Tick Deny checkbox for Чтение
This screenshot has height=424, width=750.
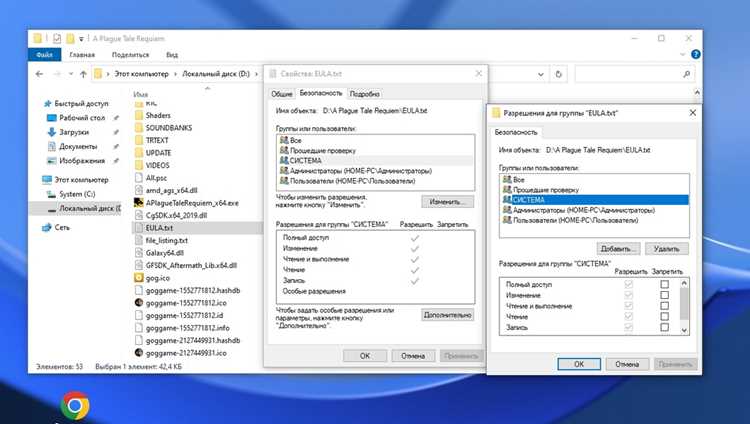(x=664, y=316)
